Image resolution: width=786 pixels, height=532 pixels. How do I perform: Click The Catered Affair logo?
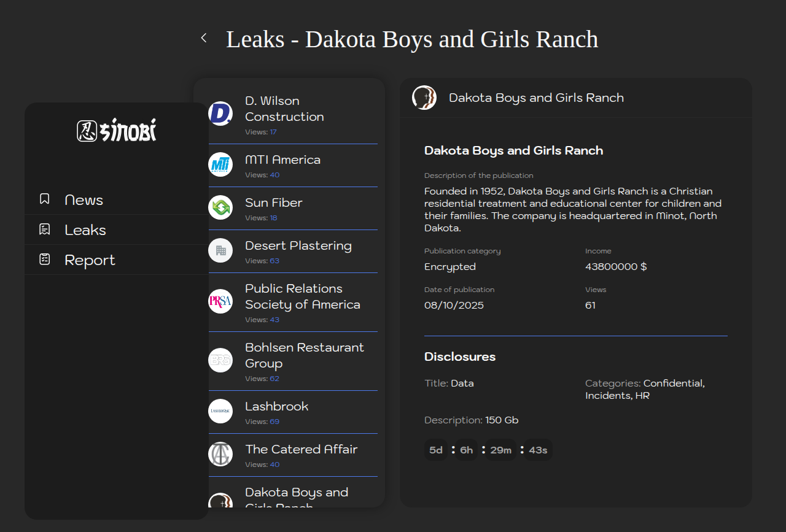click(x=220, y=454)
